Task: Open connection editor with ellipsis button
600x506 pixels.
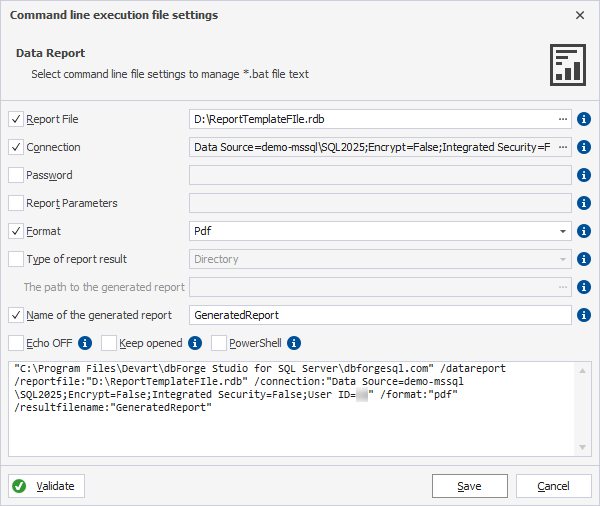Action: point(562,147)
